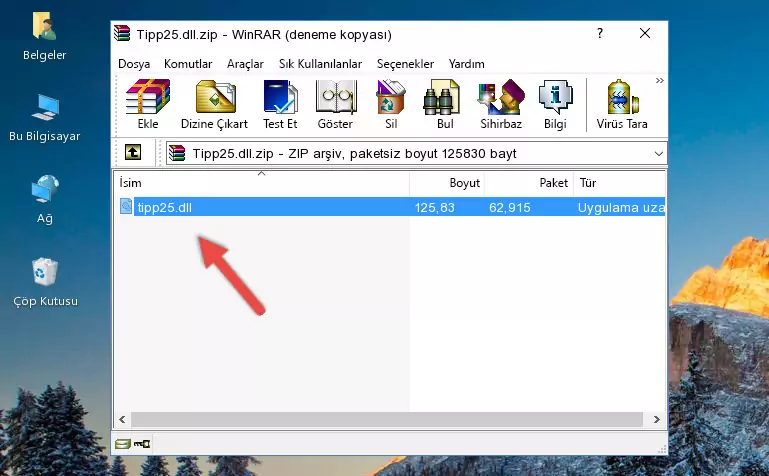The image size is (769, 476).
Task: Open the Göster (View) tool
Action: click(335, 104)
